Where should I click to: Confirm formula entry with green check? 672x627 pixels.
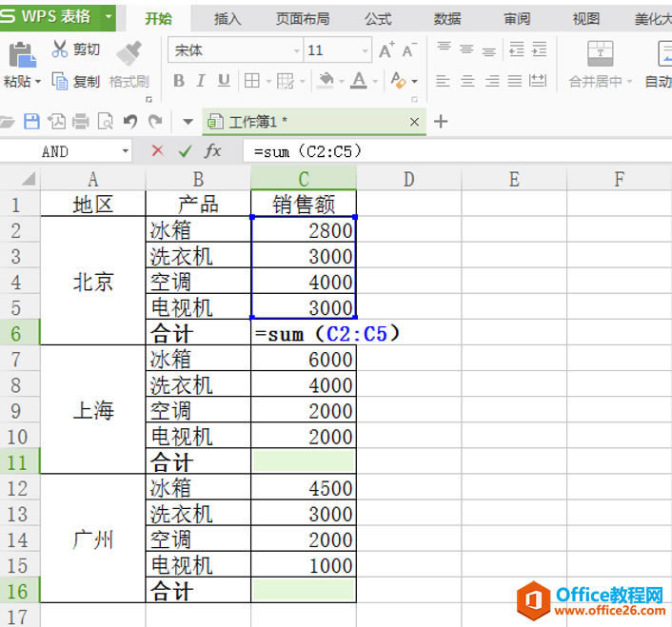click(x=186, y=150)
